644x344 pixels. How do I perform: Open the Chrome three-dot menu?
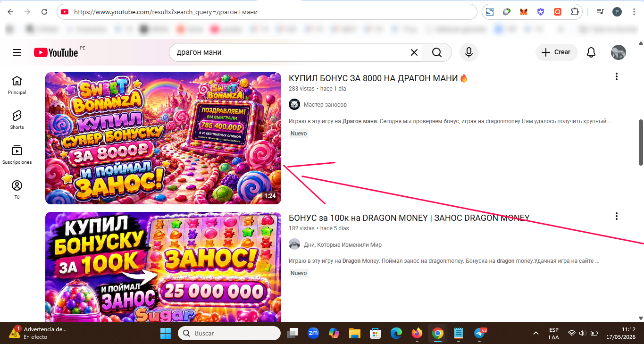(x=633, y=12)
